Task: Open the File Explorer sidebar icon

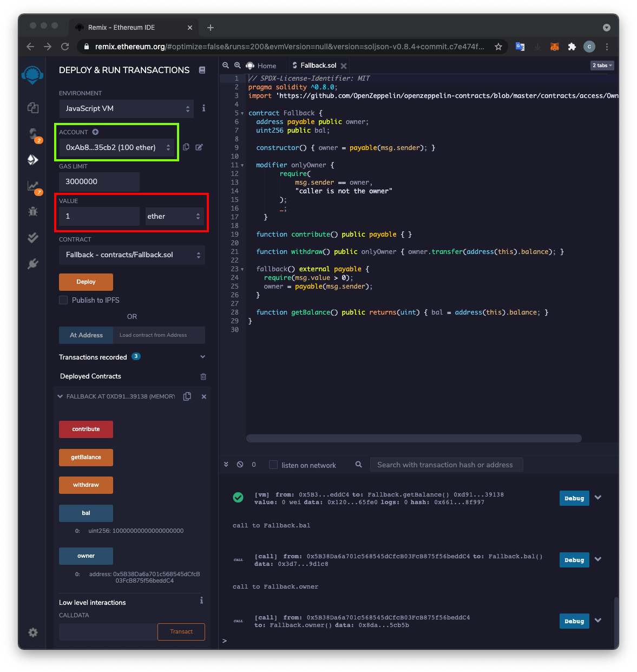Action: coord(33,108)
